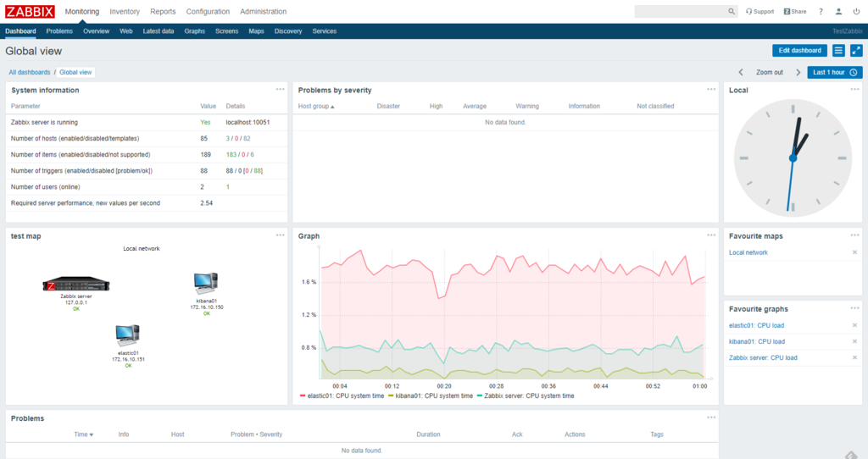Click the Zoom out button
Viewport: 868px width, 459px height.
770,73
